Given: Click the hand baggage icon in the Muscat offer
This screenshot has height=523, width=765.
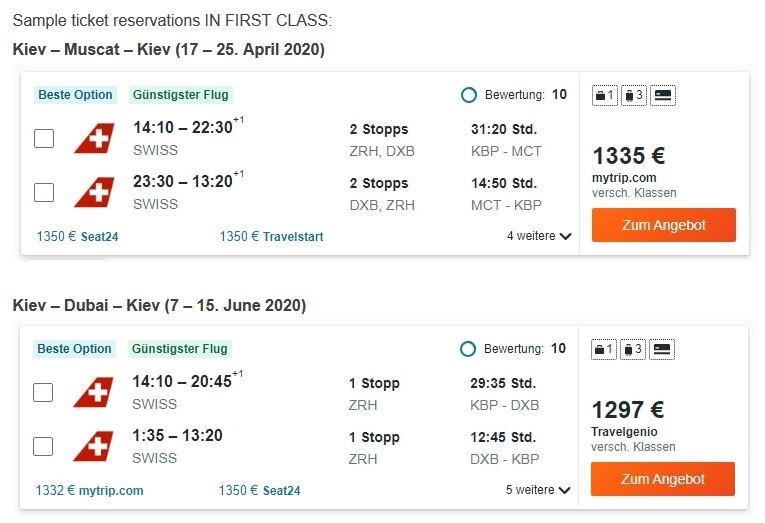Looking at the screenshot, I should pyautogui.click(x=605, y=95).
